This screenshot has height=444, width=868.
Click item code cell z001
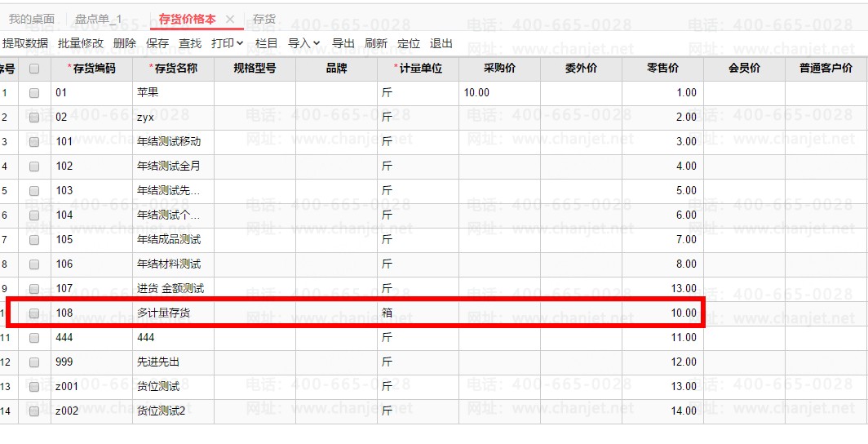92,386
